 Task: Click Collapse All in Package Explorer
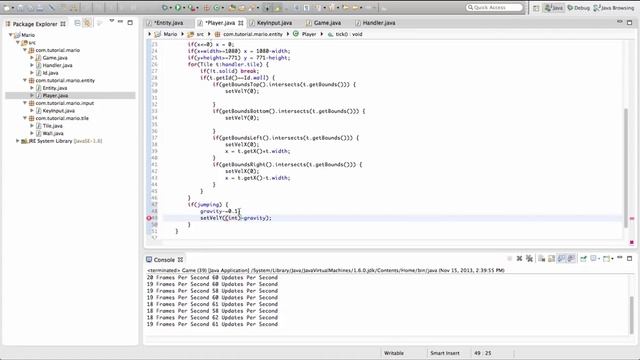(x=78, y=23)
